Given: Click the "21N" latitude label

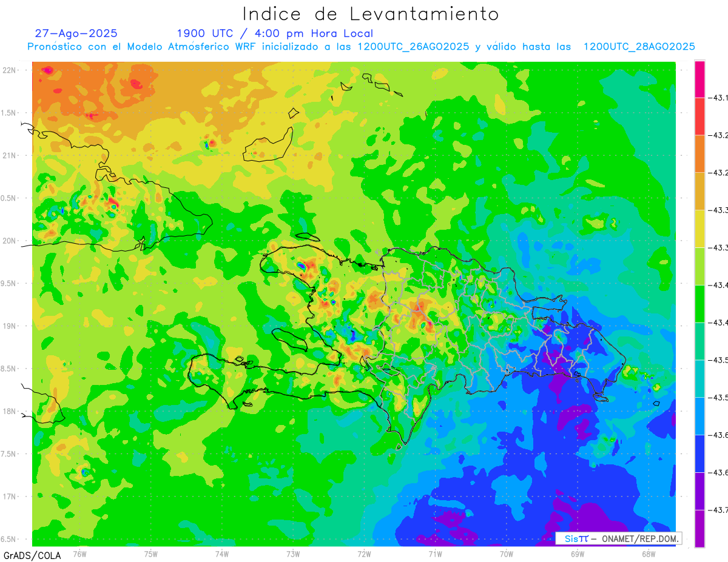Looking at the screenshot, I should (x=9, y=155).
